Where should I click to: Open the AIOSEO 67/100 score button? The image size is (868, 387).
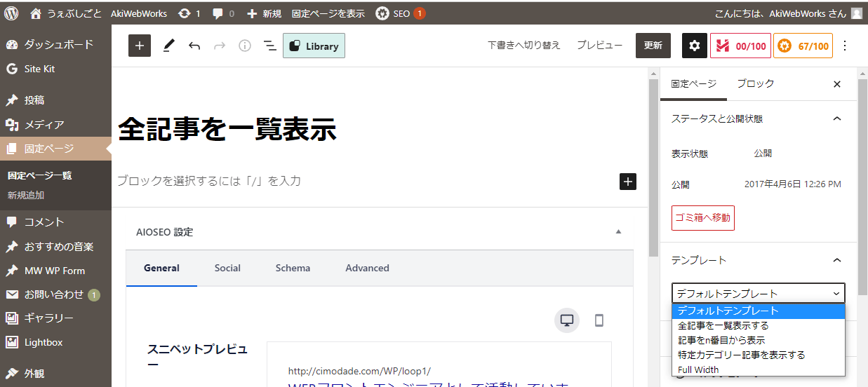tap(803, 46)
